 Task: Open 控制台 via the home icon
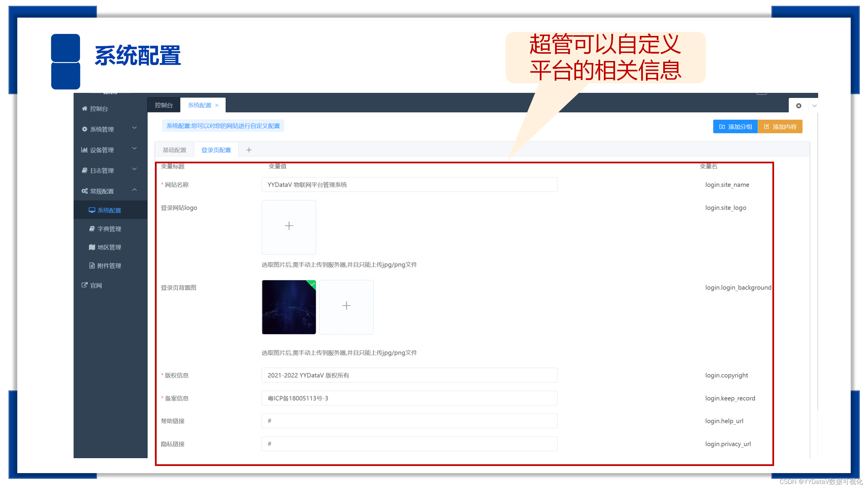point(85,109)
